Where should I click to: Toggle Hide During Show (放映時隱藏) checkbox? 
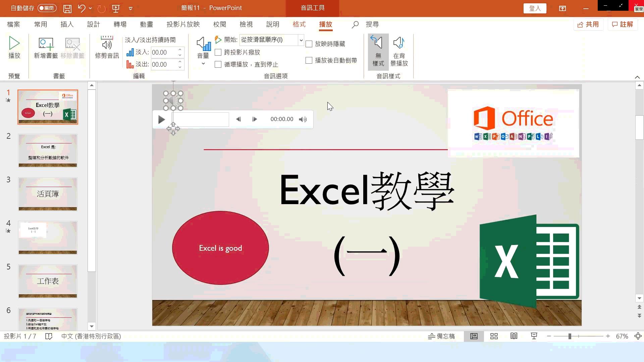[x=309, y=44]
